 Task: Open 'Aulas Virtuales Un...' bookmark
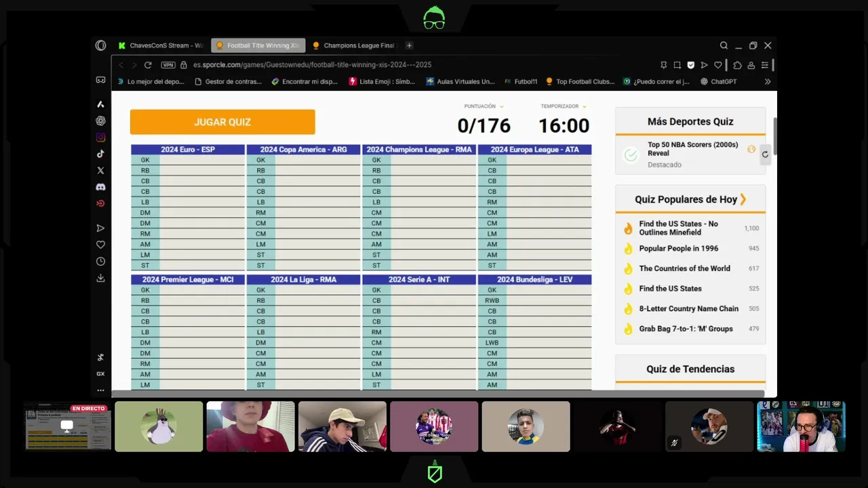click(x=460, y=81)
